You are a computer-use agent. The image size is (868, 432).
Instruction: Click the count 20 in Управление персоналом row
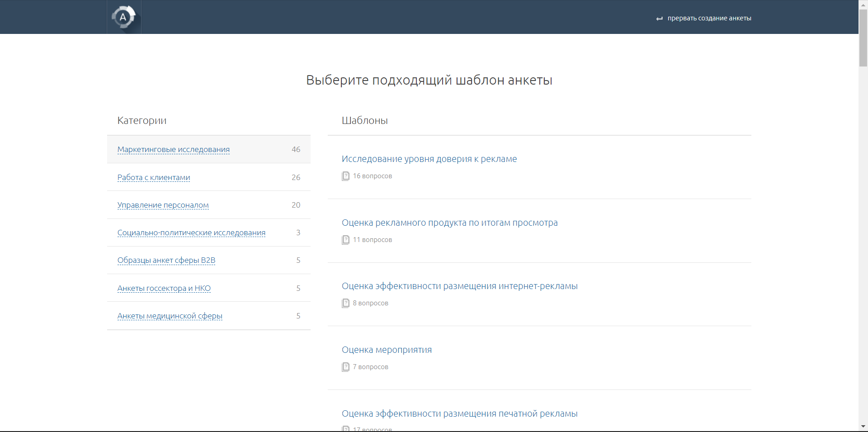click(296, 205)
